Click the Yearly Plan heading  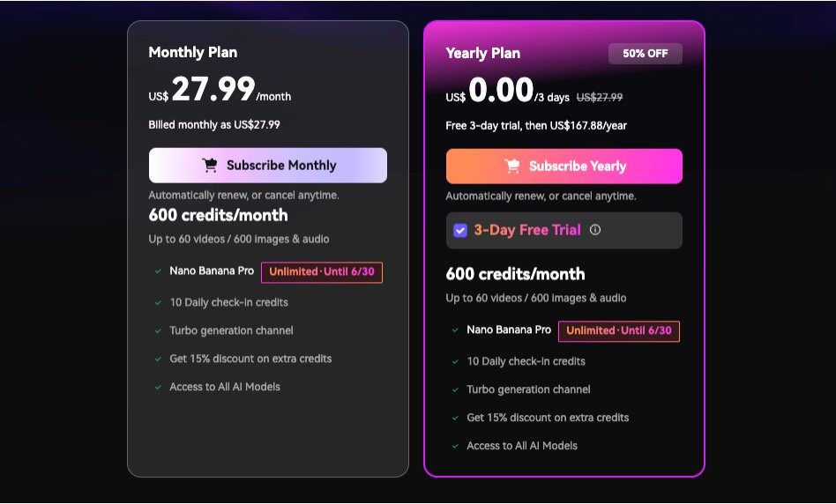(x=482, y=53)
